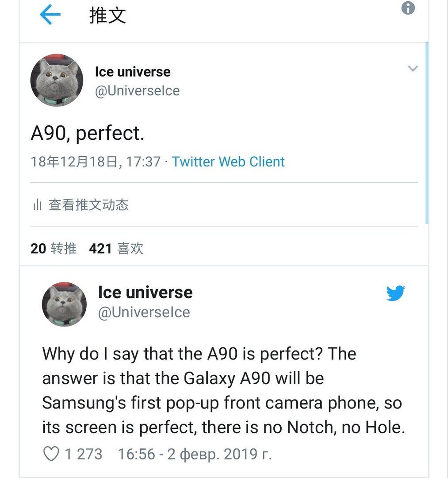Show the 421 喜欢 likes list
This screenshot has height=478, width=448.
[x=116, y=248]
